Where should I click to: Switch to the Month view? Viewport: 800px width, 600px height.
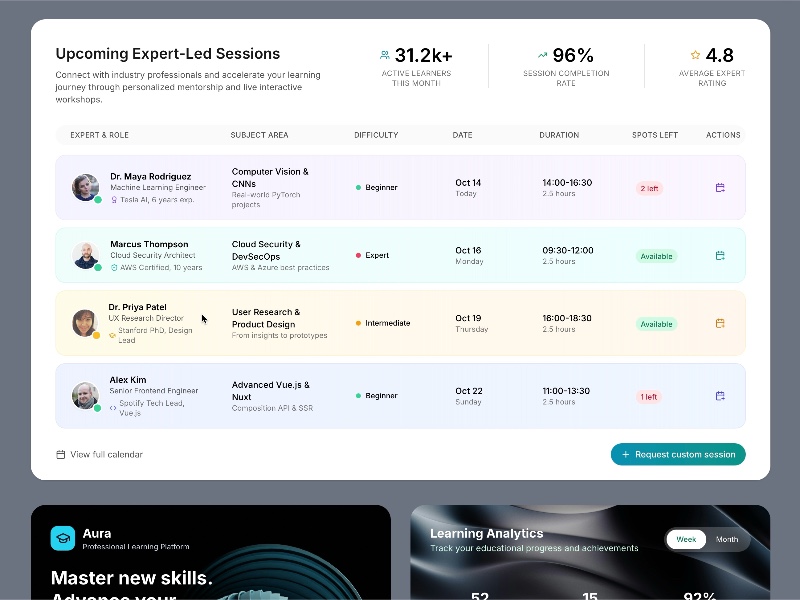pos(727,539)
